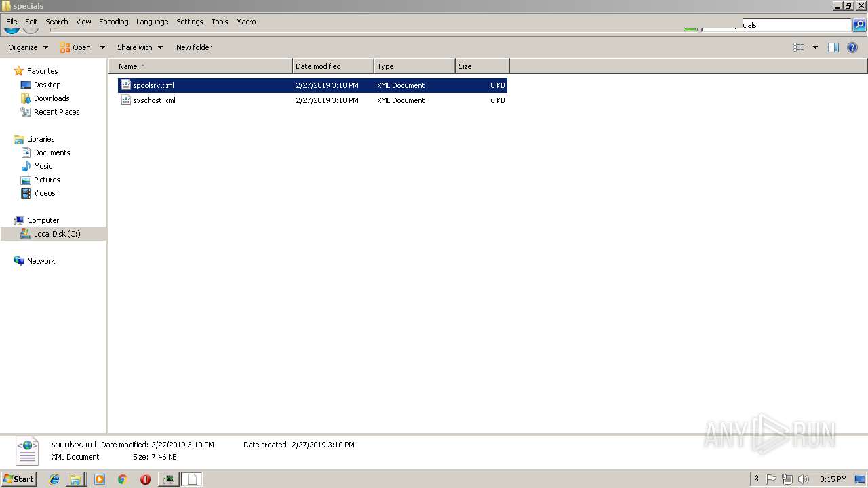Click the spoolsrv.xml file icon
This screenshot has height=488, width=868.
click(x=125, y=85)
